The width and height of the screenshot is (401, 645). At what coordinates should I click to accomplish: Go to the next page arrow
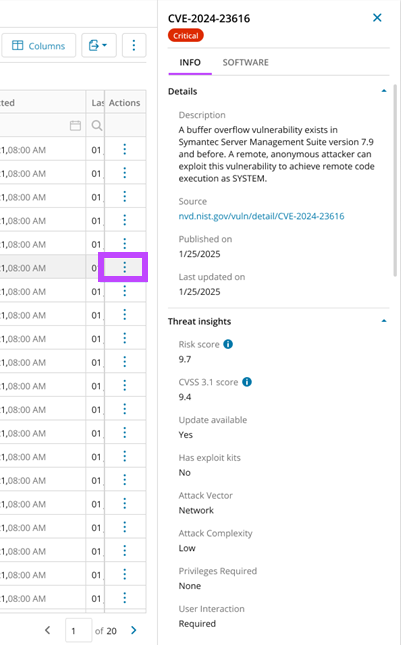click(134, 630)
